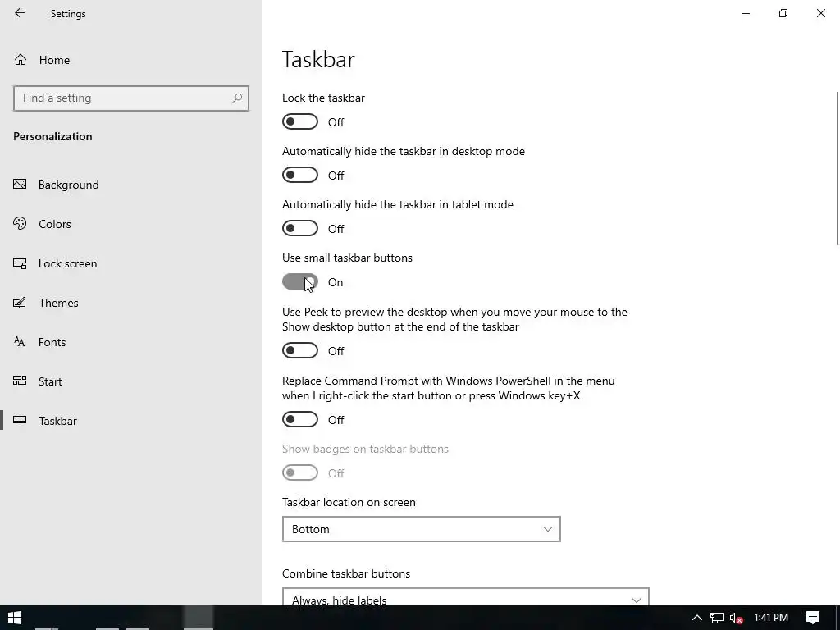Open the Fonts settings page
Screen dimensions: 840x630
pyautogui.click(x=131, y=342)
